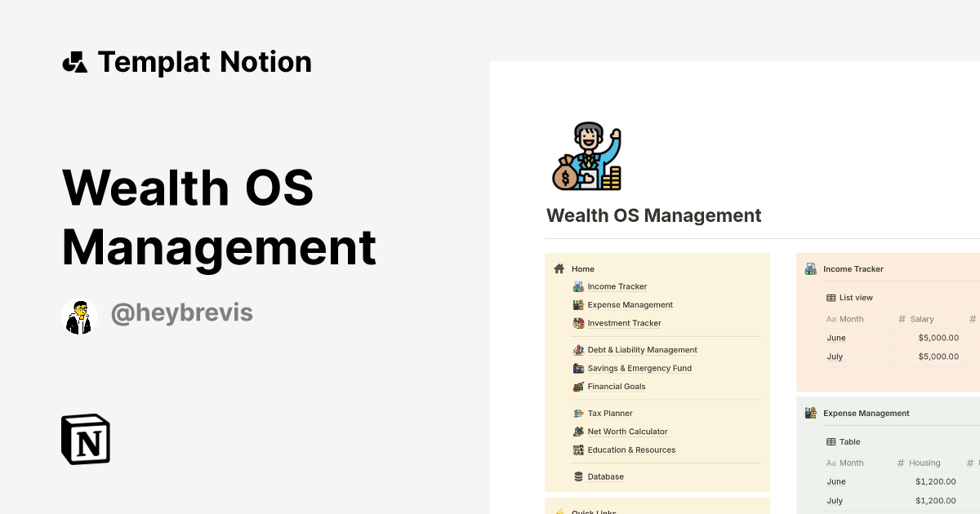Open the Housing column header menu
The image size is (980, 514).
924,463
